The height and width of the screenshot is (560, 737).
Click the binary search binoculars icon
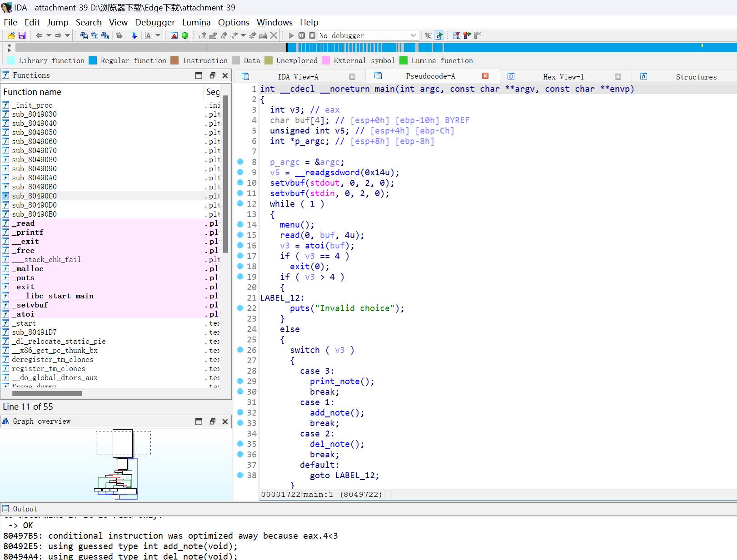105,35
